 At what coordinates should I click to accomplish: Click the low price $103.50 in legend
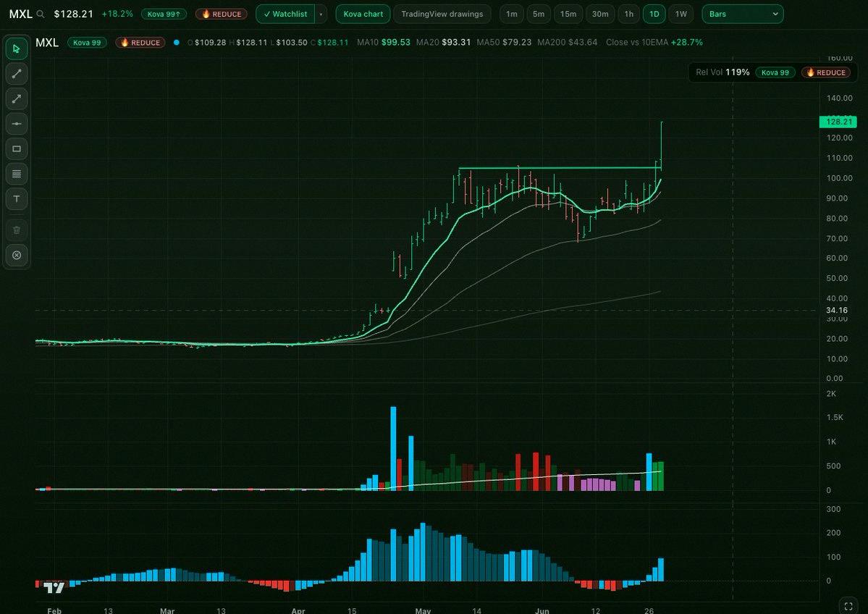click(x=288, y=42)
